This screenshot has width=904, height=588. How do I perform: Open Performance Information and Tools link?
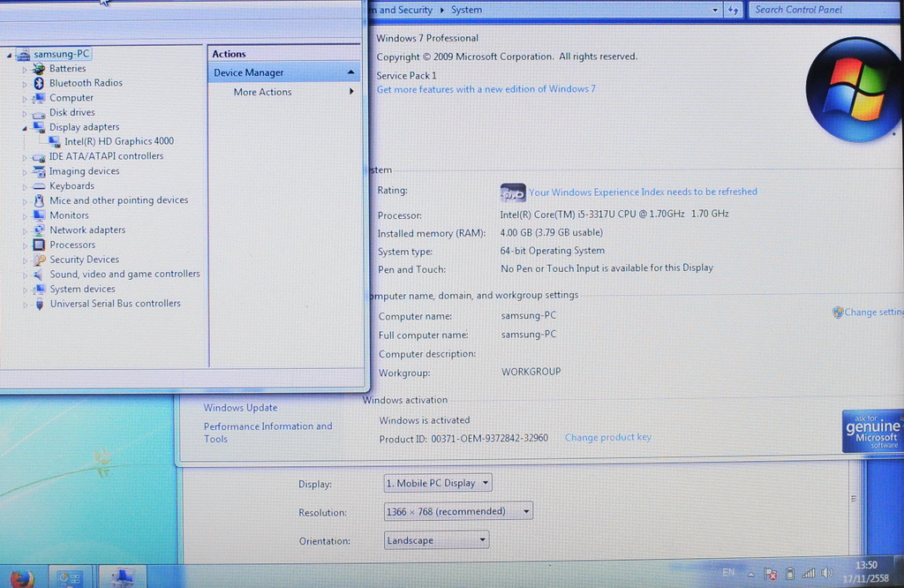click(x=268, y=433)
